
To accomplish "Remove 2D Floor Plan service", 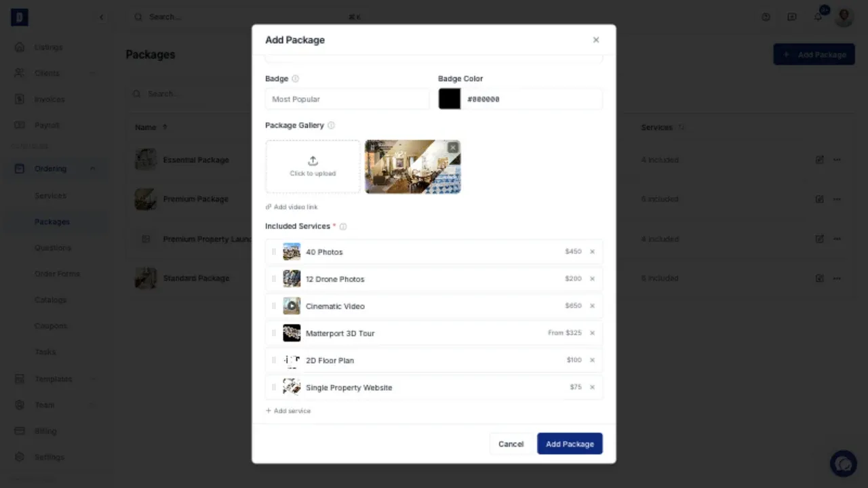I will (x=592, y=360).
